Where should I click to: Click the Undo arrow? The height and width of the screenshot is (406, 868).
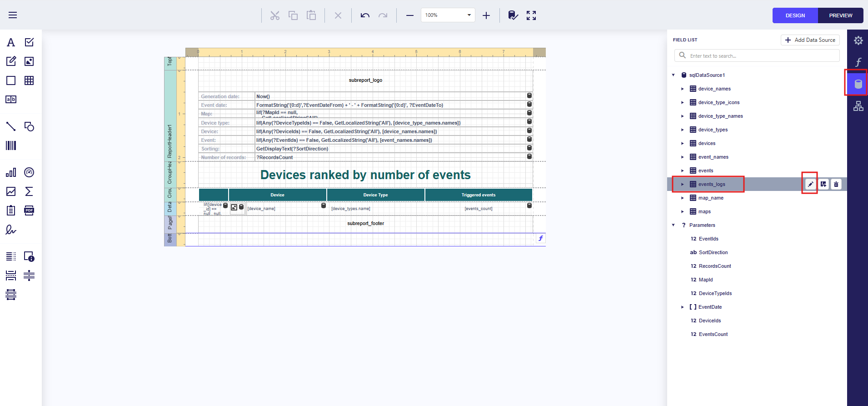(365, 15)
